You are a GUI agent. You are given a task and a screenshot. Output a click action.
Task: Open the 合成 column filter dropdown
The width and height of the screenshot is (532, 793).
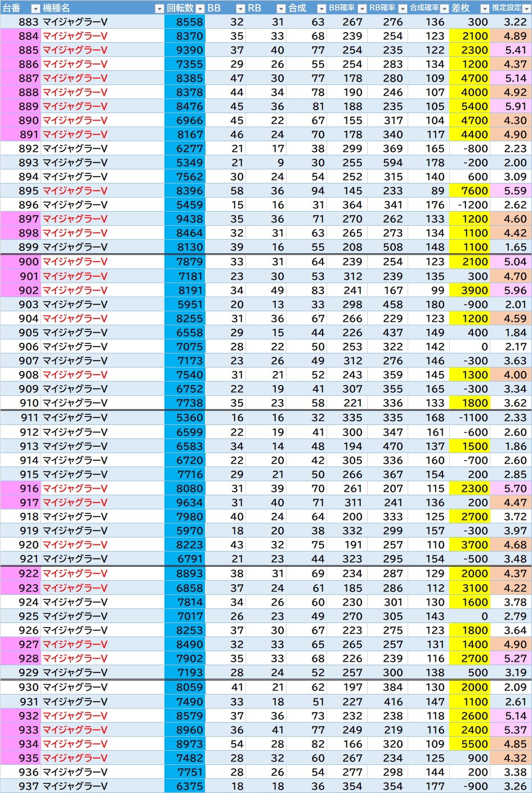coord(321,8)
